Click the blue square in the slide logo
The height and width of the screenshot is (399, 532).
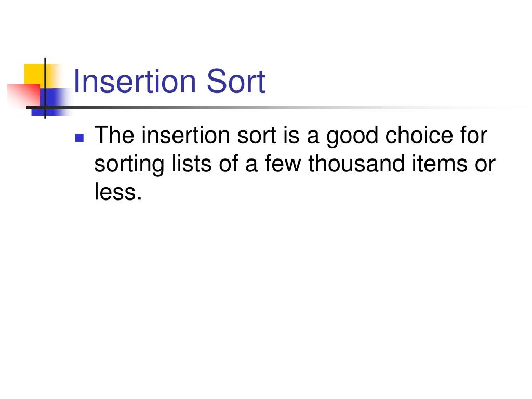[x=51, y=102]
